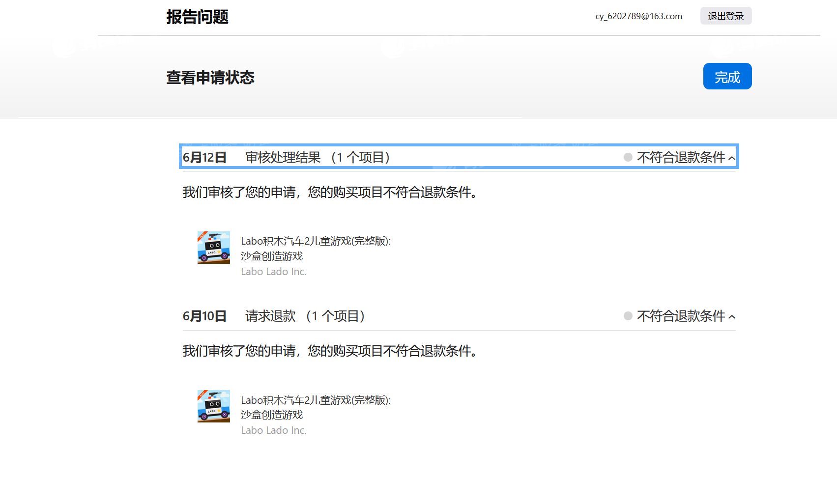Click the review result message under 6月12日
837x504 pixels.
point(330,192)
